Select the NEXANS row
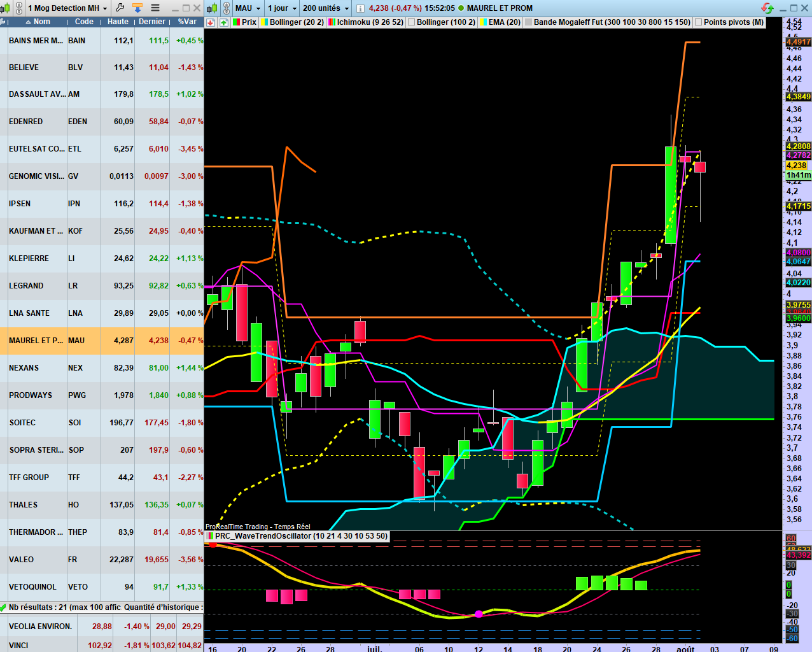This screenshot has width=812, height=652. coord(102,367)
